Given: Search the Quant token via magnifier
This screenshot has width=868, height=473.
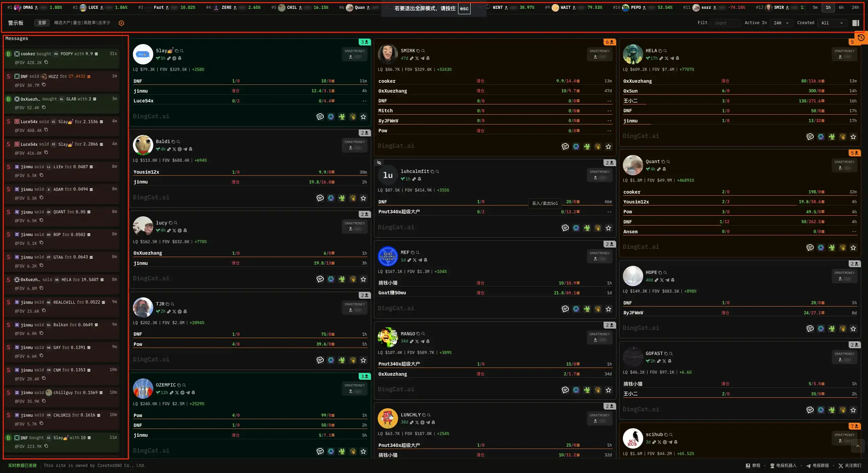Looking at the screenshot, I should tap(668, 162).
